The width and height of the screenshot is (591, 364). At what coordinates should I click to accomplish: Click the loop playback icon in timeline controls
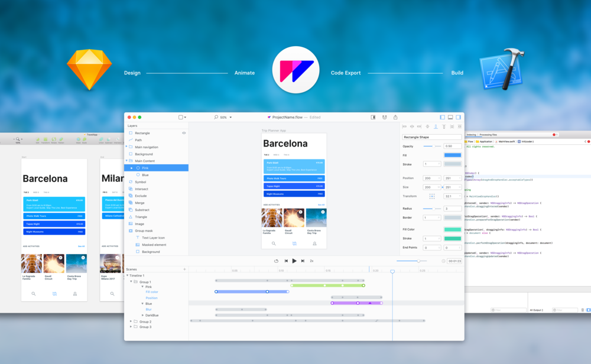click(x=276, y=261)
